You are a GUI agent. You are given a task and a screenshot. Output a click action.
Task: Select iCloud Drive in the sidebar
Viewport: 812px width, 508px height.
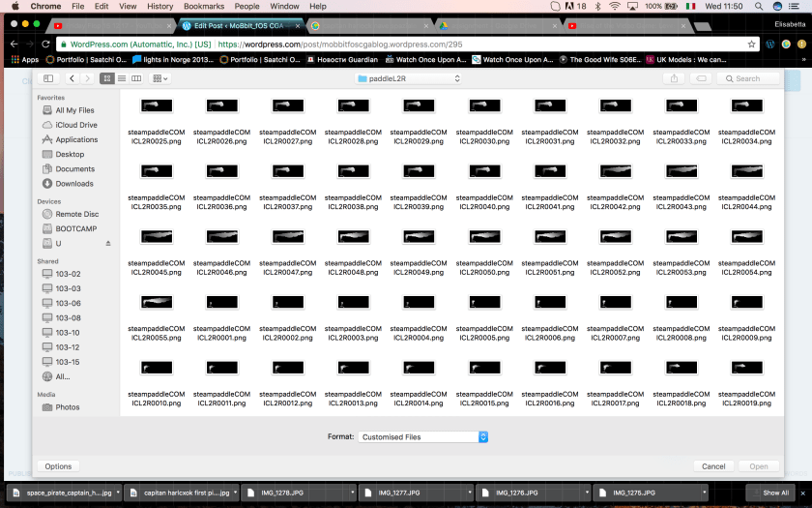[x=75, y=125]
